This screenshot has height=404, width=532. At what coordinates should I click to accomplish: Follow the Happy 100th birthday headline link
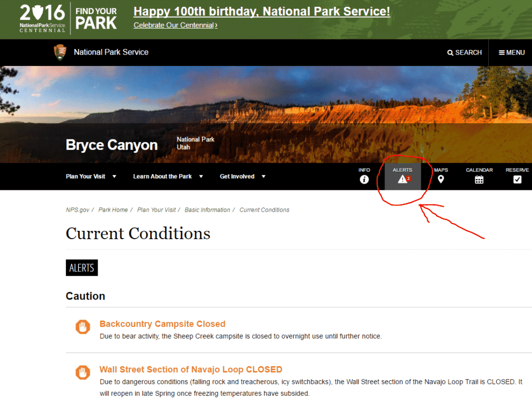point(262,11)
